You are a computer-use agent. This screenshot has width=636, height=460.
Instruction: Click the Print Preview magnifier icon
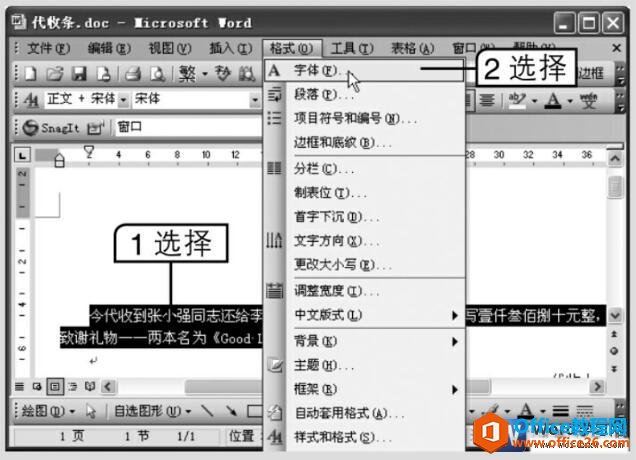[157, 74]
